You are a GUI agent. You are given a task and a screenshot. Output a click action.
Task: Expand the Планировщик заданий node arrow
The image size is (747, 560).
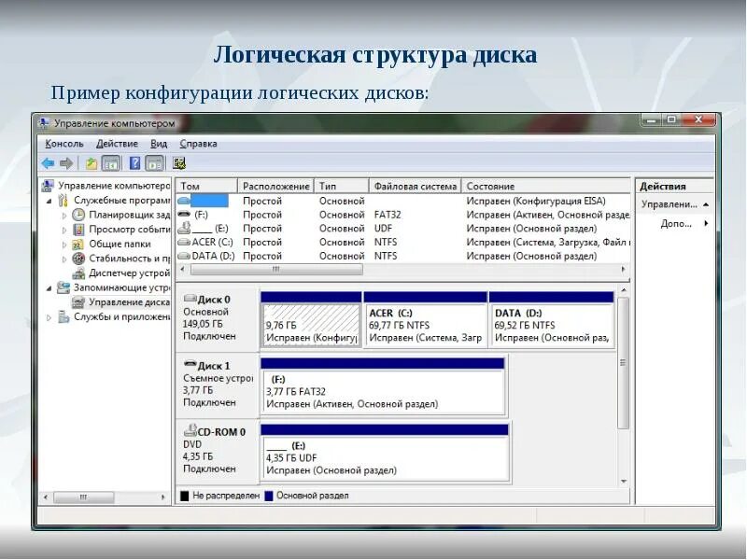64,216
